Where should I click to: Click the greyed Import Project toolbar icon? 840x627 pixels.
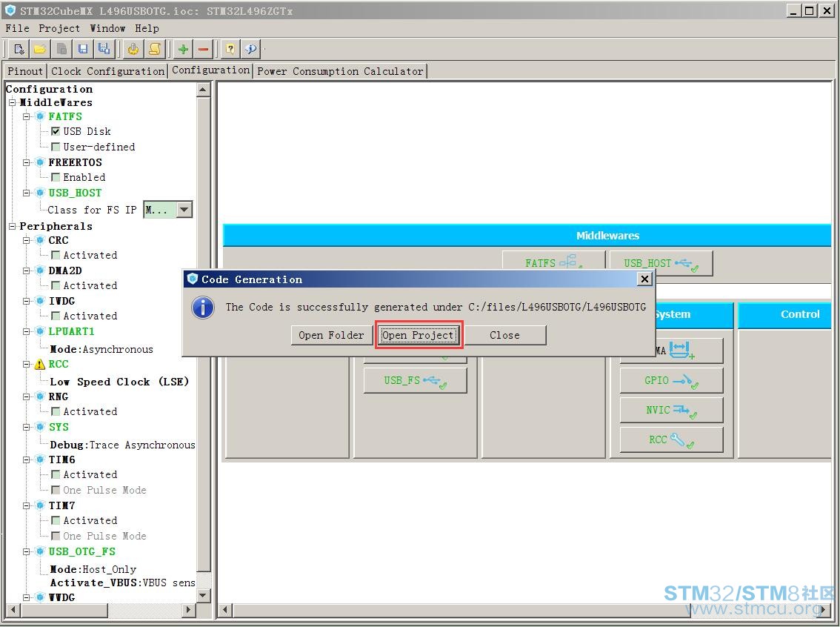61,50
